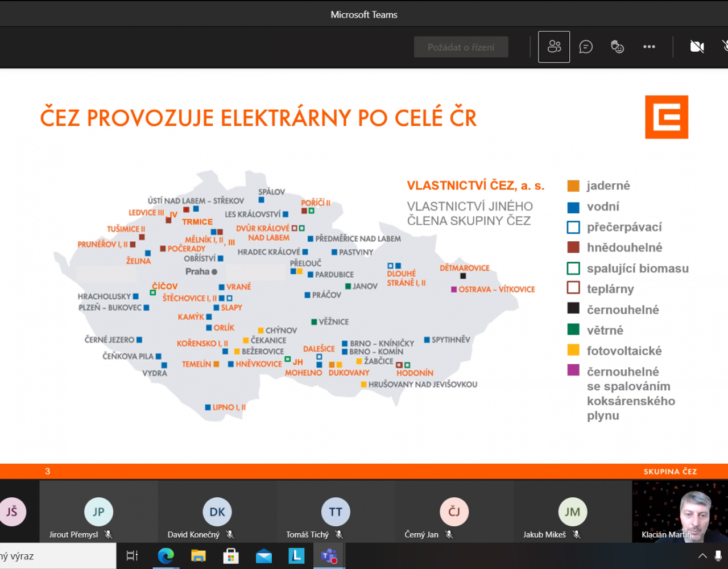728x569 pixels.
Task: Click the 'teplárny' legend label
Action: [x=610, y=289]
